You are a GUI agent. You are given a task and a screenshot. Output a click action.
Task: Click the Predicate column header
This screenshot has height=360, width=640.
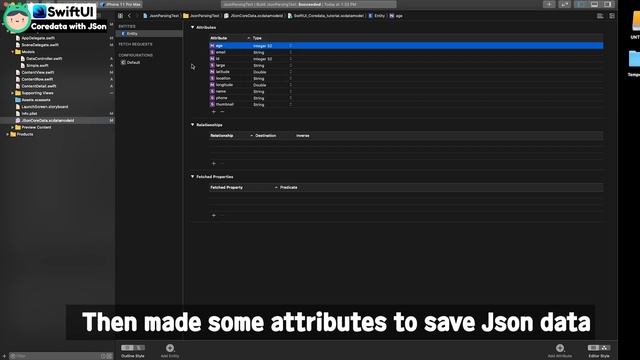point(289,187)
